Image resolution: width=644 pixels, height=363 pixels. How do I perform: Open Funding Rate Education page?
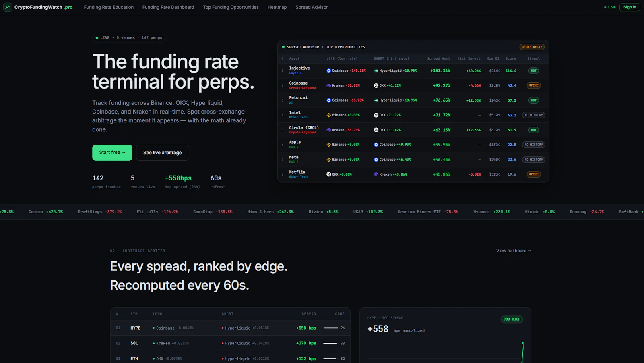tap(109, 7)
